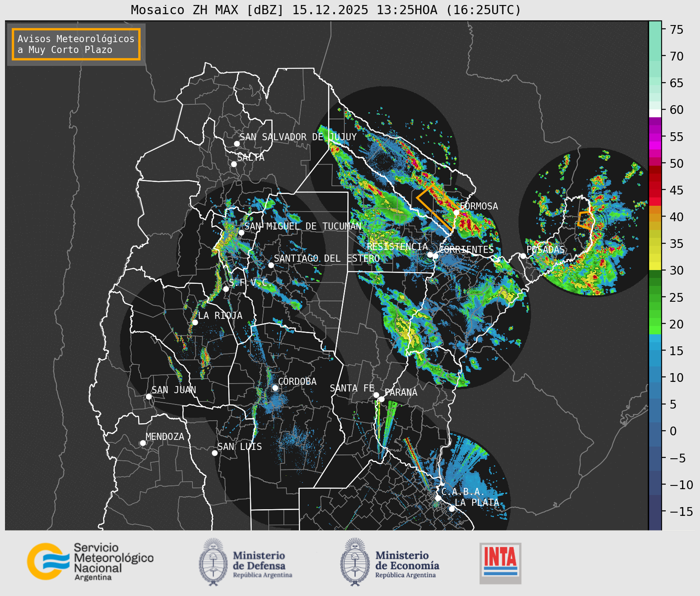Click the Paraná city marker
Viewport: 700px width, 596px height.
pyautogui.click(x=382, y=399)
